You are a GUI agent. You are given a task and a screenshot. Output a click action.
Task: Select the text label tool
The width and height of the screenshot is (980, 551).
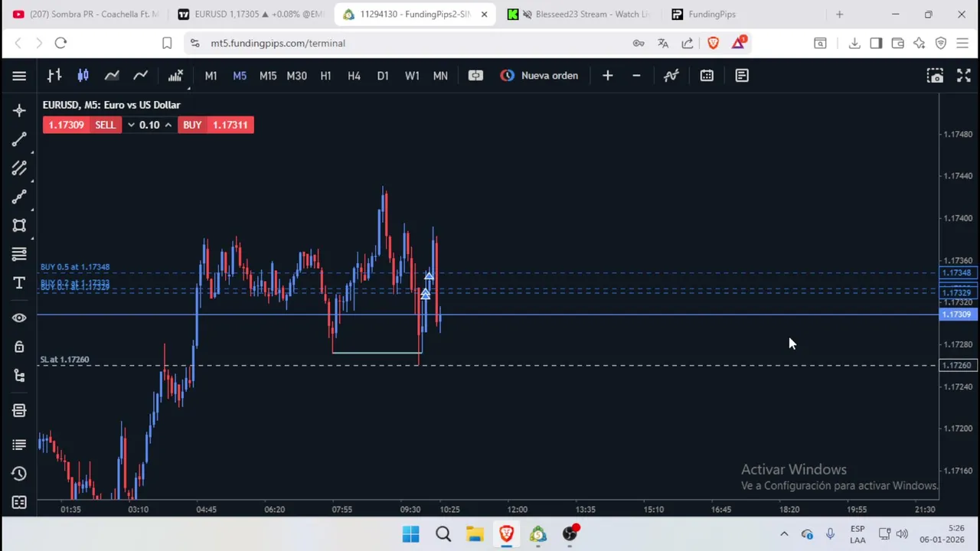pos(19,283)
